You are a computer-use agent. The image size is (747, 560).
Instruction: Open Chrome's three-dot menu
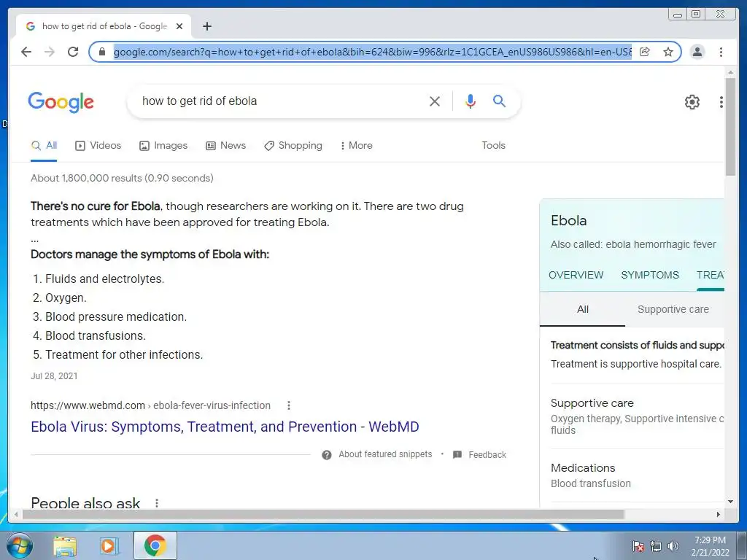(x=721, y=52)
